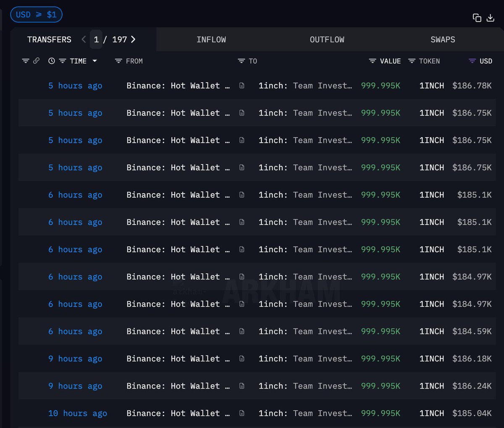
Task: Open Binance Hot Wallet in $186.78K row
Action: pyautogui.click(x=178, y=86)
